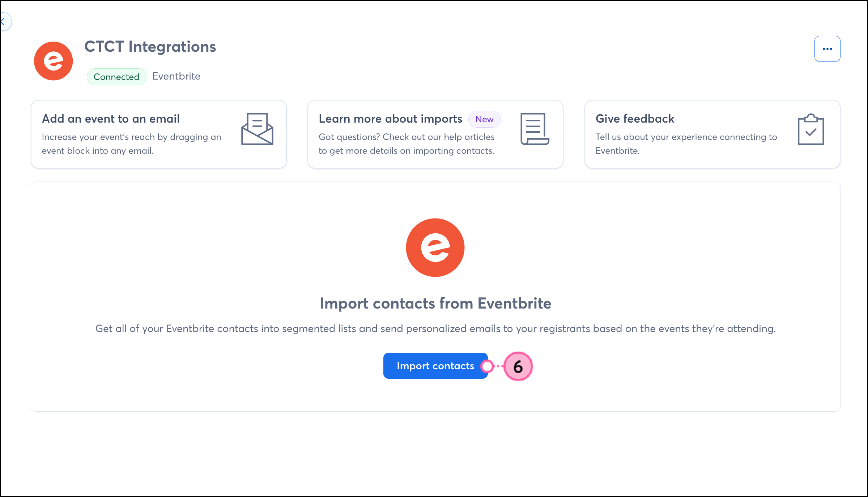This screenshot has height=497, width=868.
Task: Click the Eventbrite logo beside CTCT Integrations
Action: (53, 61)
